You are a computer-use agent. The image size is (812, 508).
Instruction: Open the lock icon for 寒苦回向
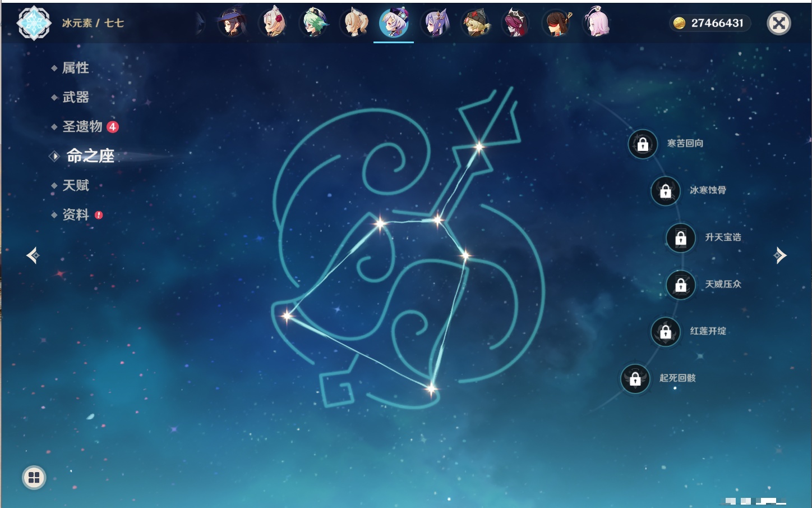pyautogui.click(x=643, y=144)
